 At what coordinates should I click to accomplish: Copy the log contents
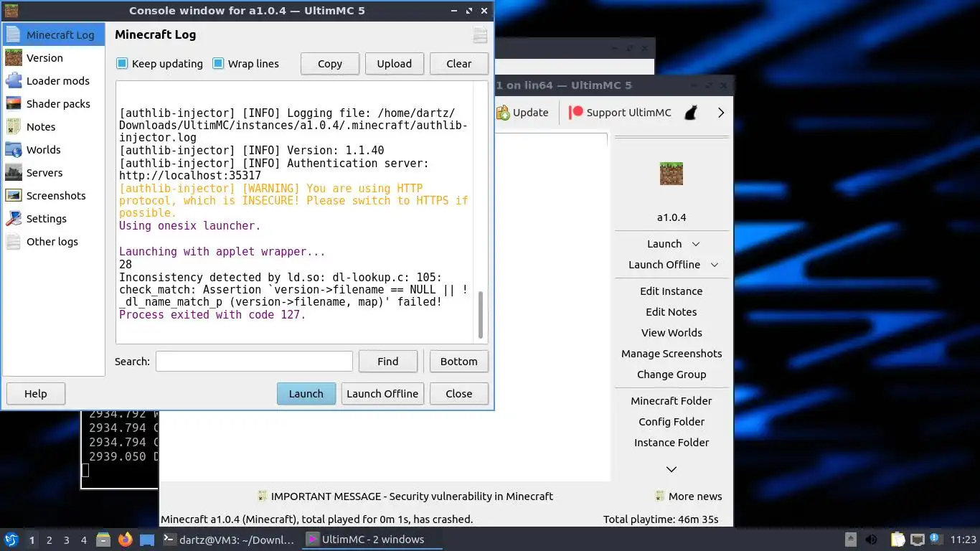[330, 63]
